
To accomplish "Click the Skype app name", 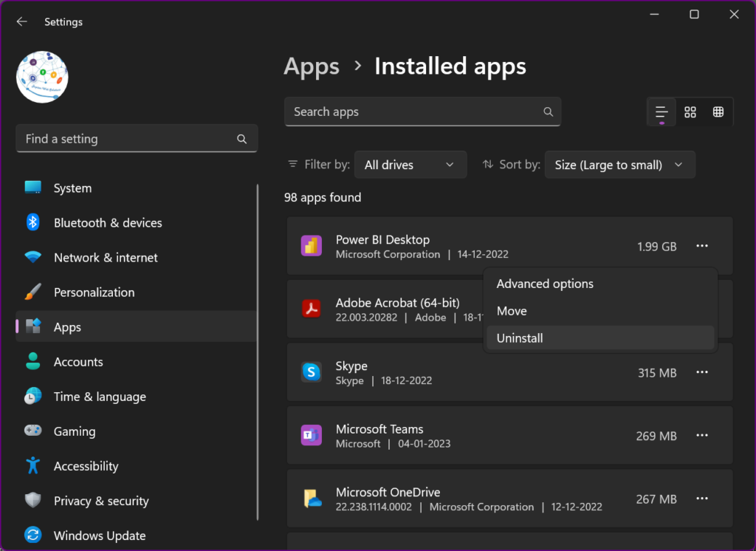I will pyautogui.click(x=351, y=366).
